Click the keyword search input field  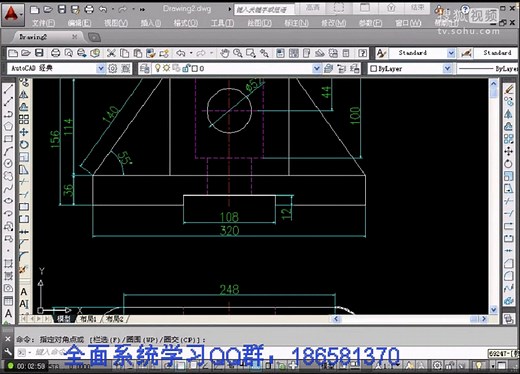pos(265,10)
